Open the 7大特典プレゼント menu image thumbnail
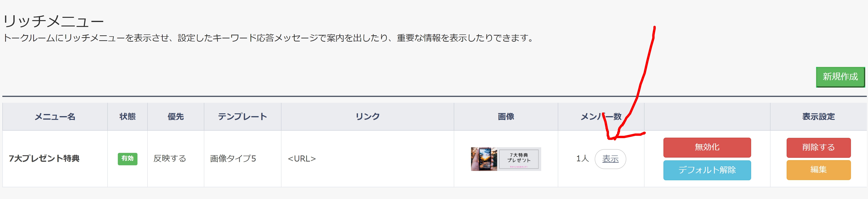 [x=506, y=159]
